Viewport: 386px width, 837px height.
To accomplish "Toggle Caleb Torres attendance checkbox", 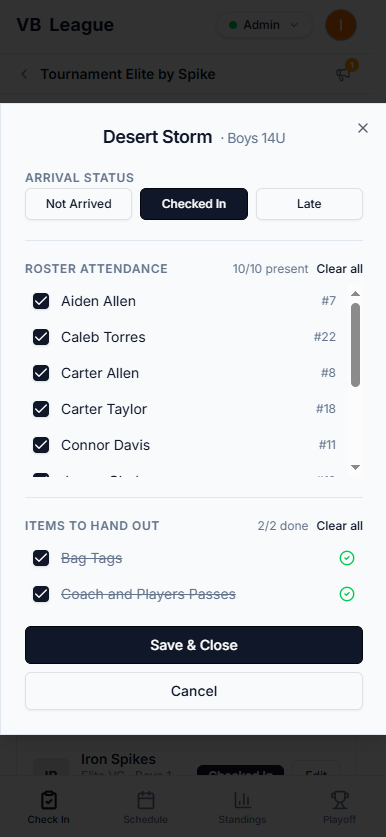I will tap(41, 337).
